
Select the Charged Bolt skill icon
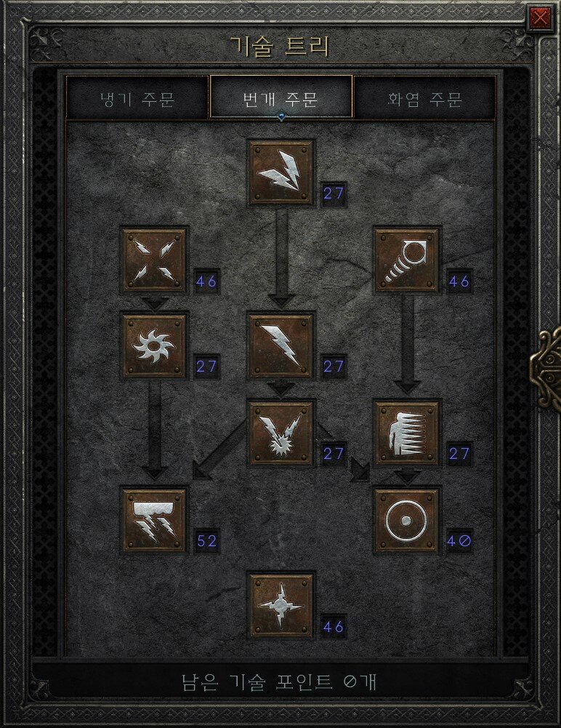coord(281,172)
